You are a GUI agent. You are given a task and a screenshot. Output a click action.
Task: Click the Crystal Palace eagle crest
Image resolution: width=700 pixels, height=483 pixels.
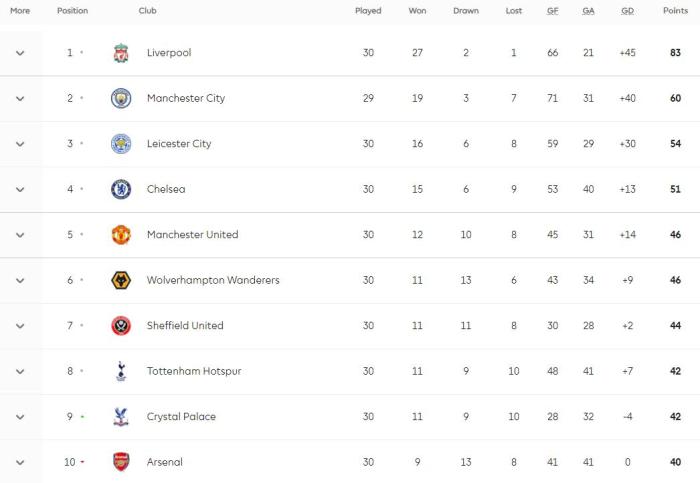pyautogui.click(x=121, y=417)
